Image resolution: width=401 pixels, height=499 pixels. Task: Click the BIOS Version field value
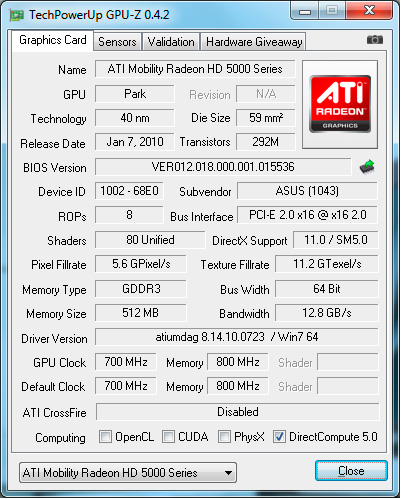coord(223,167)
